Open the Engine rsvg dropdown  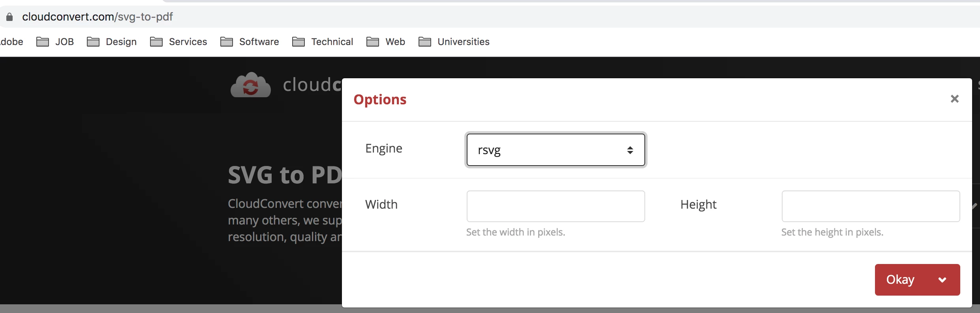[x=556, y=150]
